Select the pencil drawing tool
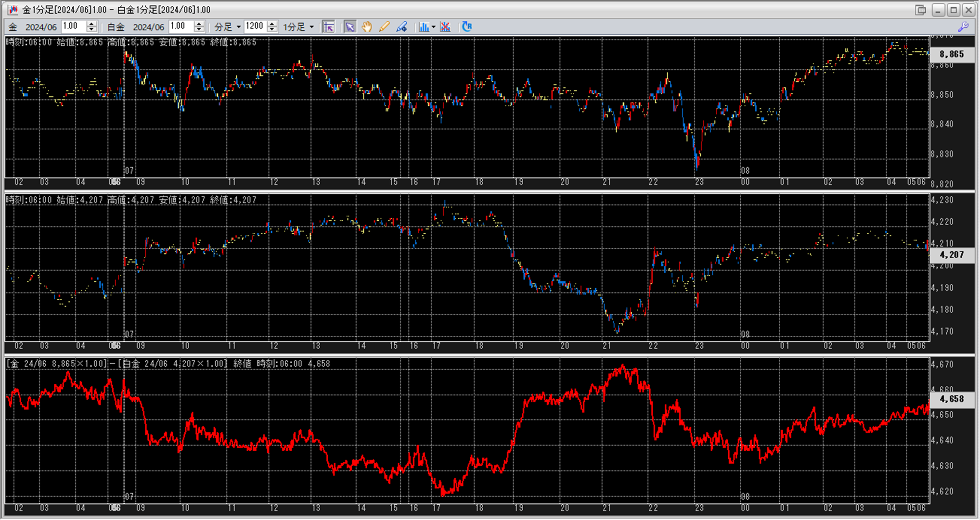Screen dimensions: 980x520 pos(384,27)
